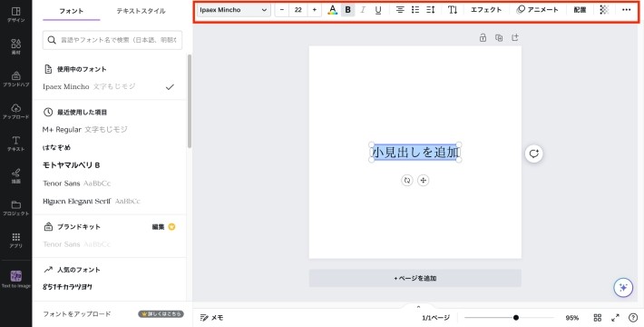644x327 pixels.
Task: Add new page via icon above canvas
Action: click(x=515, y=38)
